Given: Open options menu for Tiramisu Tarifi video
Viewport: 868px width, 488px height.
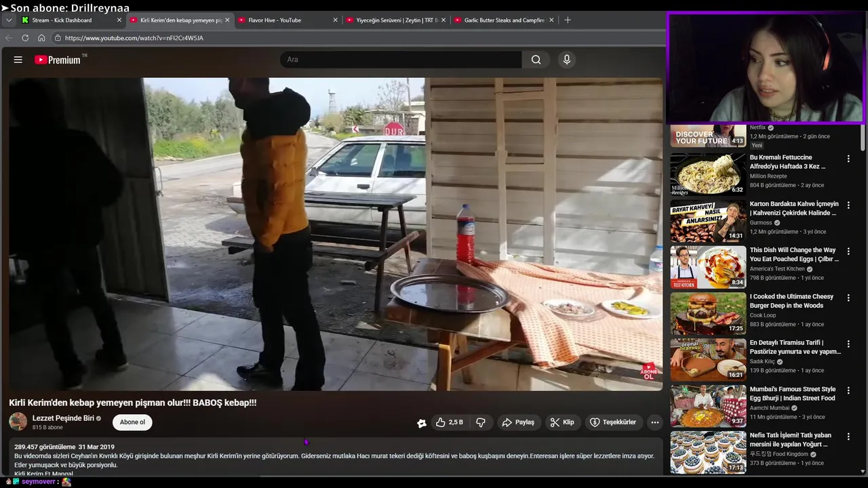Looking at the screenshot, I should [848, 344].
